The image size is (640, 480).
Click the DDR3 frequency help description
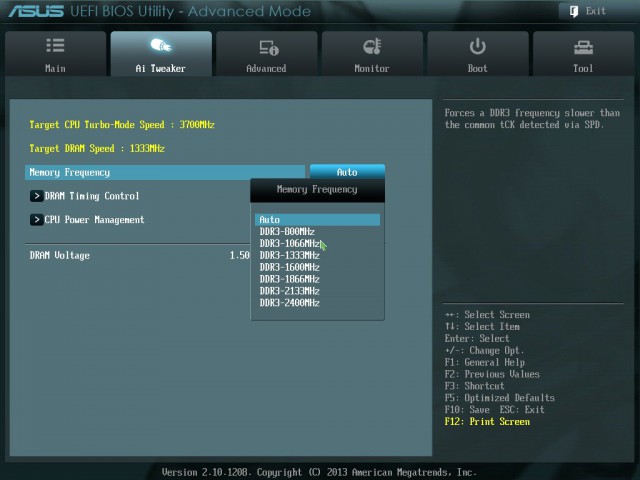click(x=532, y=118)
